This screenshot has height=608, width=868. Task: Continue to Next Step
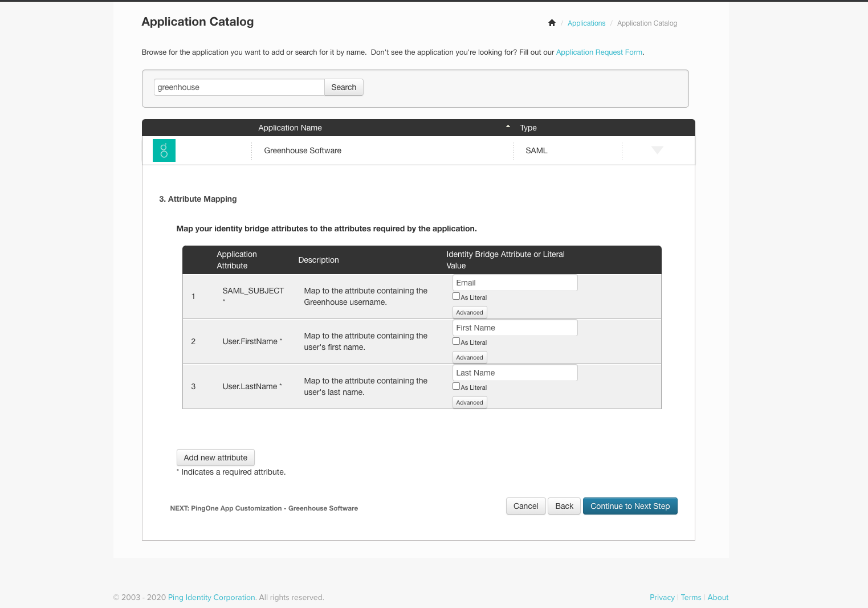630,506
